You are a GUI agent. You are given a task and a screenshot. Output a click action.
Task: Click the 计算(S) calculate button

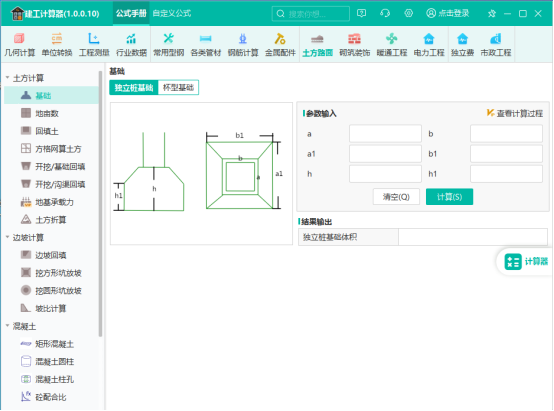[x=449, y=197]
